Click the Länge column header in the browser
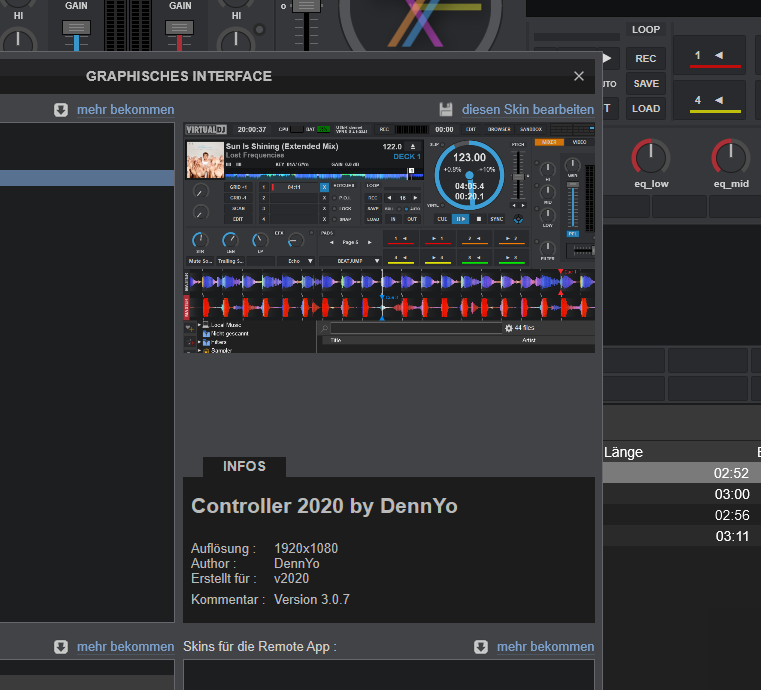Screen dimensions: 761x690 (x=623, y=452)
